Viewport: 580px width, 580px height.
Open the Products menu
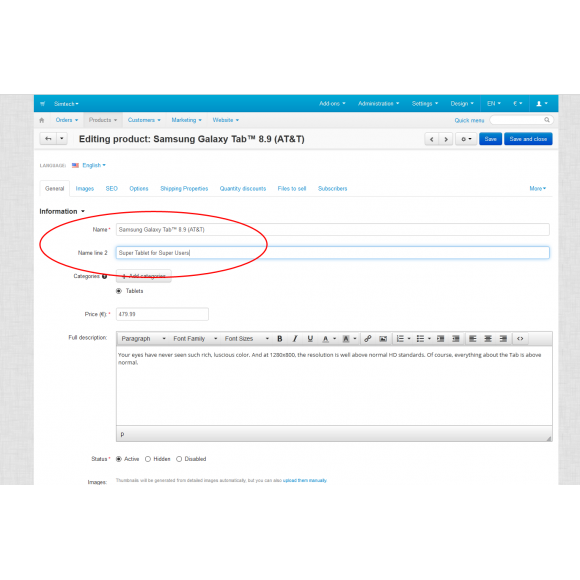[103, 120]
